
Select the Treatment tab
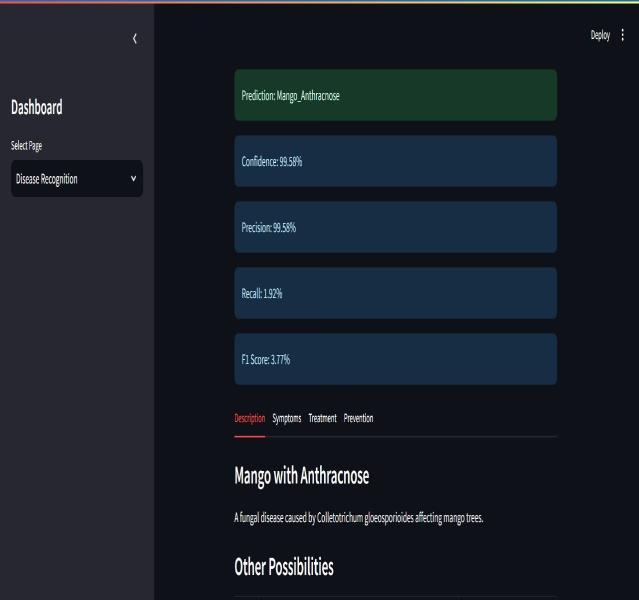[x=322, y=418]
